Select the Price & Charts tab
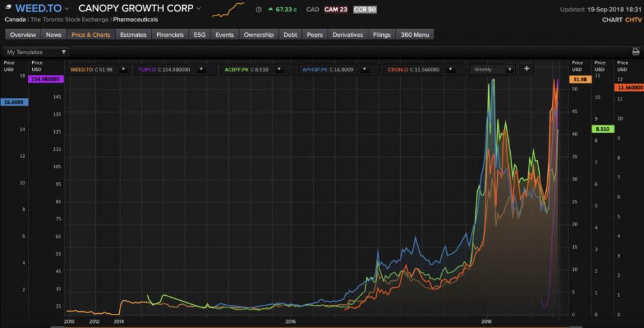Screen dimensions: 644x328 pos(91,35)
